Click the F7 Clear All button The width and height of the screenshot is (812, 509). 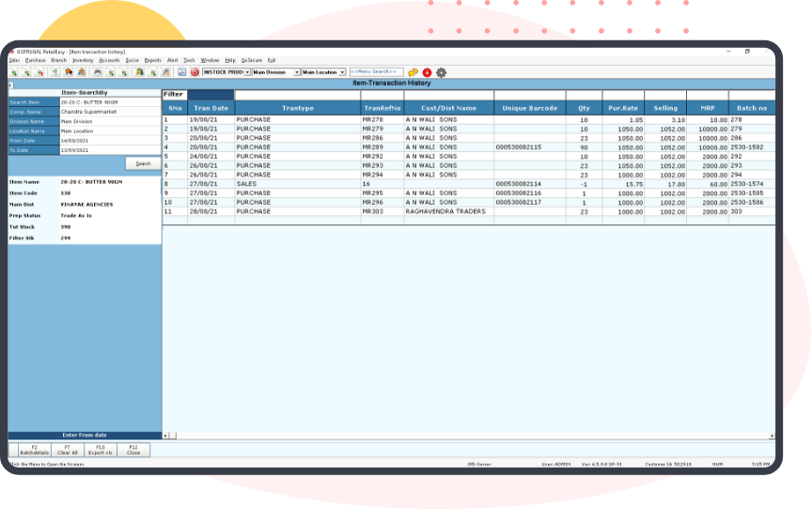tap(68, 450)
